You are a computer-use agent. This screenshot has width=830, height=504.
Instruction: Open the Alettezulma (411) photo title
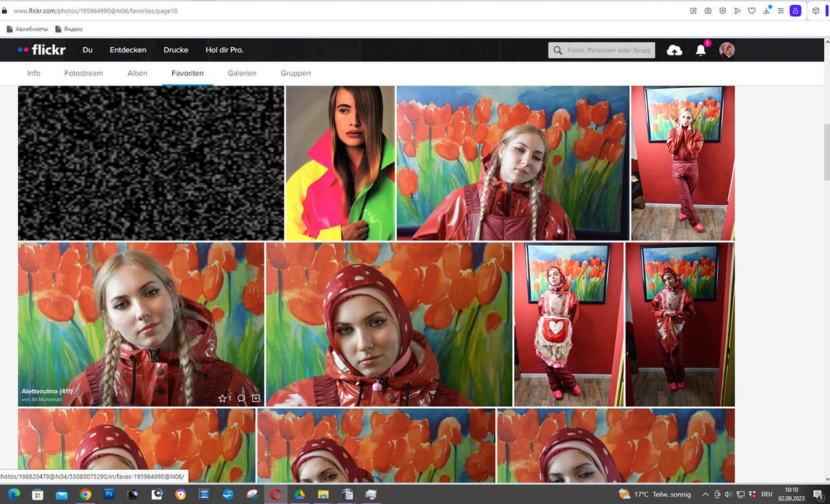click(x=47, y=391)
